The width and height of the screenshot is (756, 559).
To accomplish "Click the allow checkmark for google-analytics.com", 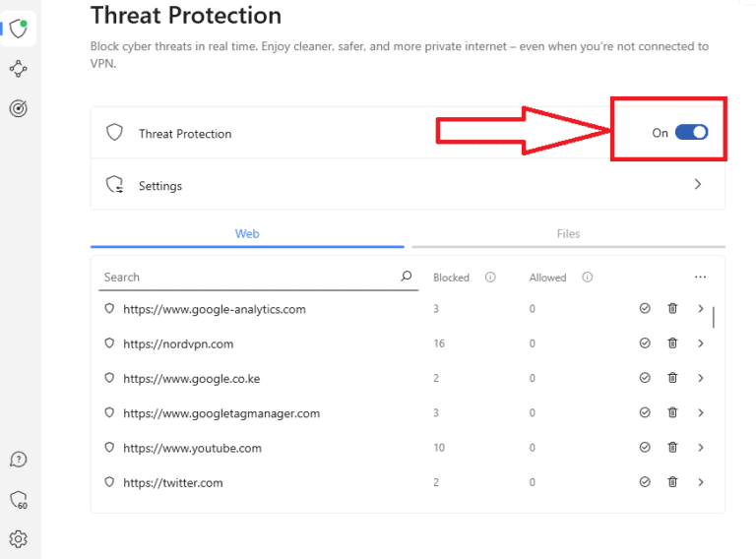I will 645,309.
